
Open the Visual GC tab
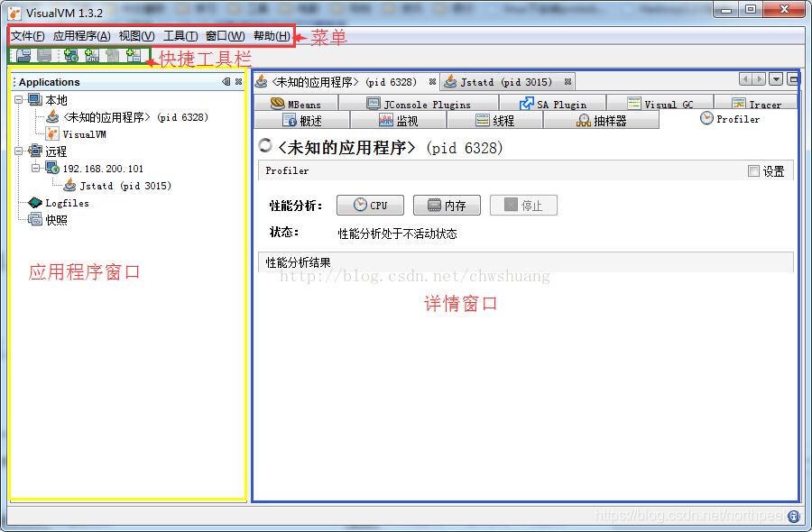[660, 104]
